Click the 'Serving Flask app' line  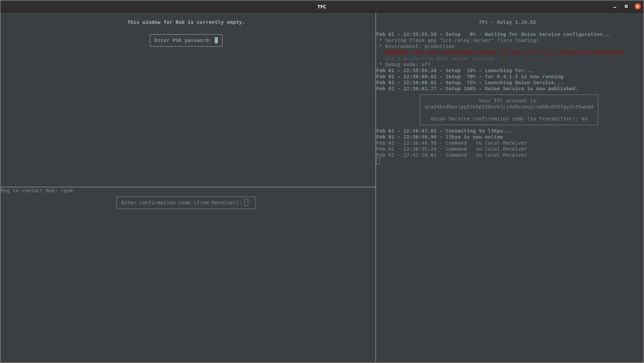tap(459, 41)
